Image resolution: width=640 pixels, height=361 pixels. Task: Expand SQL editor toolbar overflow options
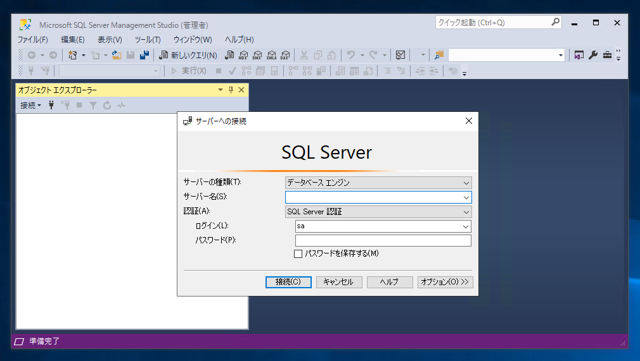(x=464, y=73)
